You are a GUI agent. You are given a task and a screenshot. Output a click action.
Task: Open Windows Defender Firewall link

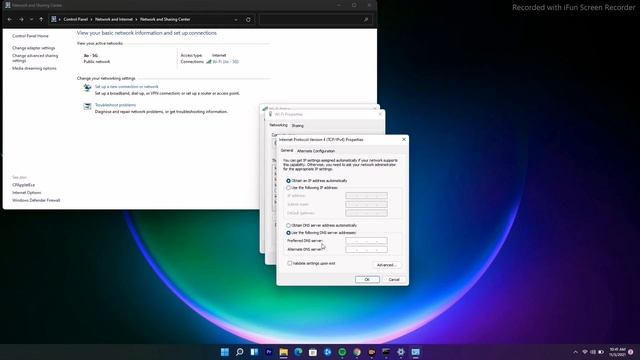coord(36,200)
